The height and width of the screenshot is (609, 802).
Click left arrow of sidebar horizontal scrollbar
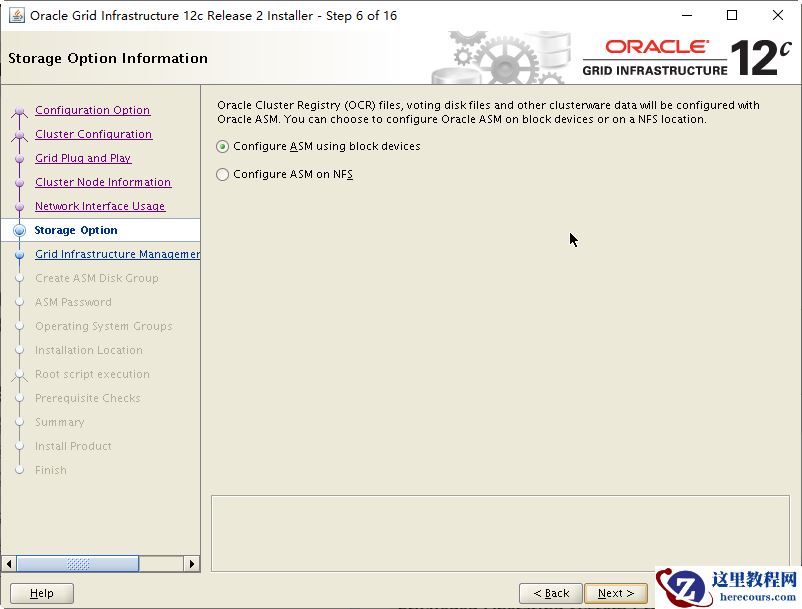click(9, 564)
